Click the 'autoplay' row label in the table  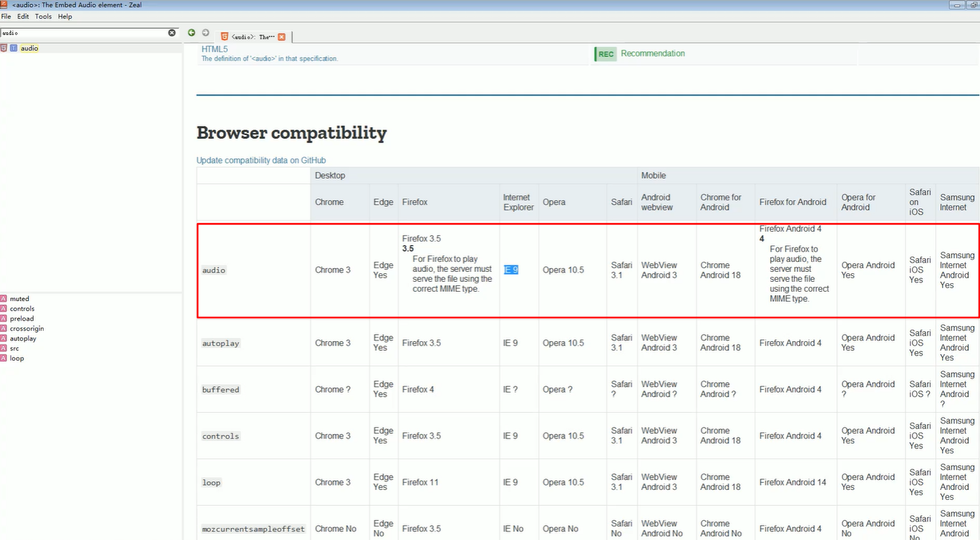pos(220,343)
